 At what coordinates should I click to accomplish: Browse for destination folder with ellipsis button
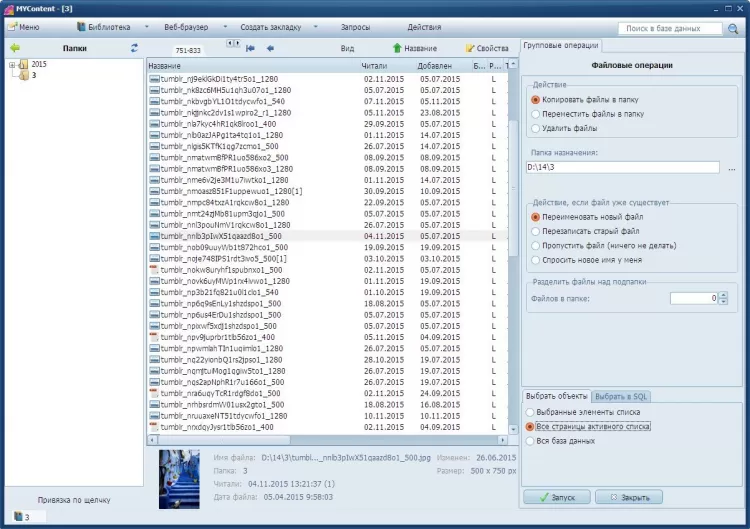click(x=732, y=168)
